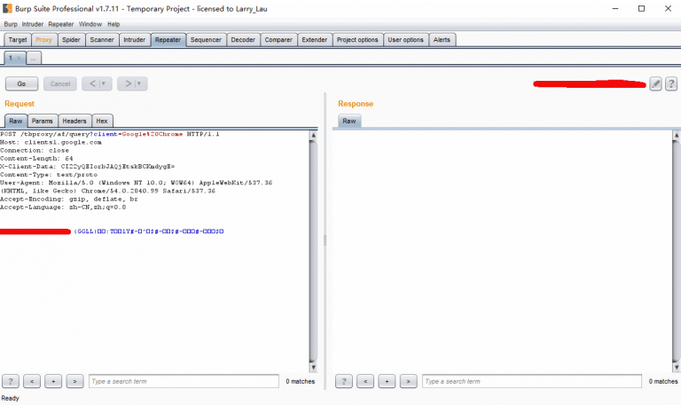Switch to the Comparer tab
The height and width of the screenshot is (410, 694).
(278, 40)
